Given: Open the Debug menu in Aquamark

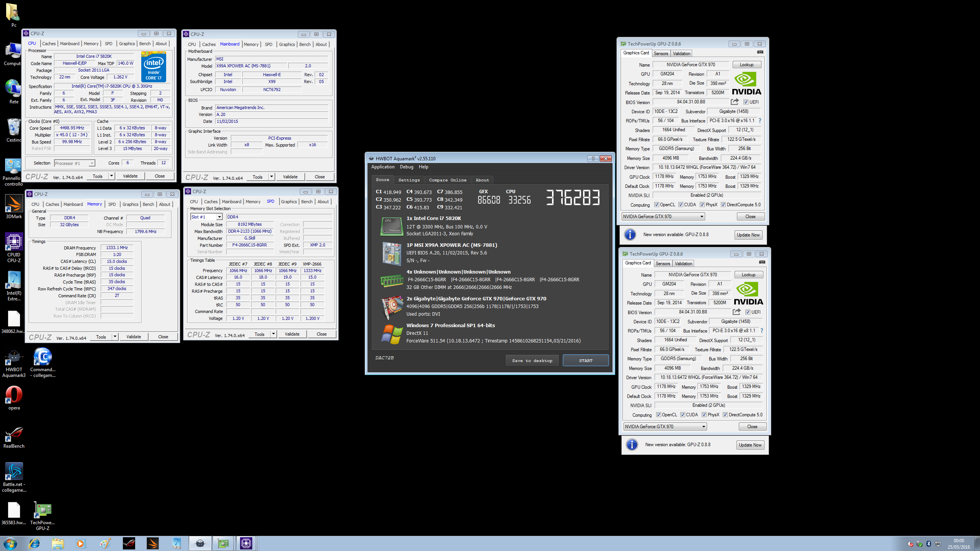Looking at the screenshot, I should pyautogui.click(x=407, y=167).
